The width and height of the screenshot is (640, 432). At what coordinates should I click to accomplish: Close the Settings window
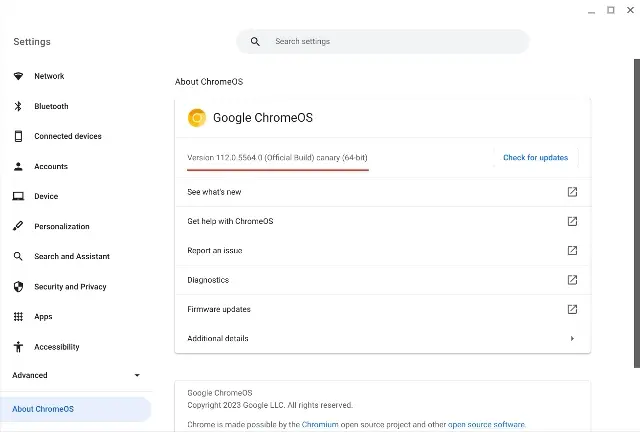630,10
